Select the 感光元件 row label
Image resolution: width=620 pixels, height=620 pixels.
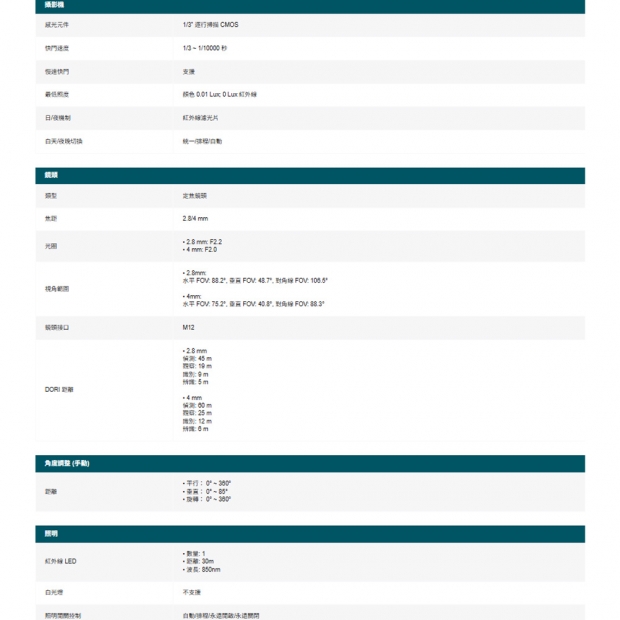click(57, 23)
